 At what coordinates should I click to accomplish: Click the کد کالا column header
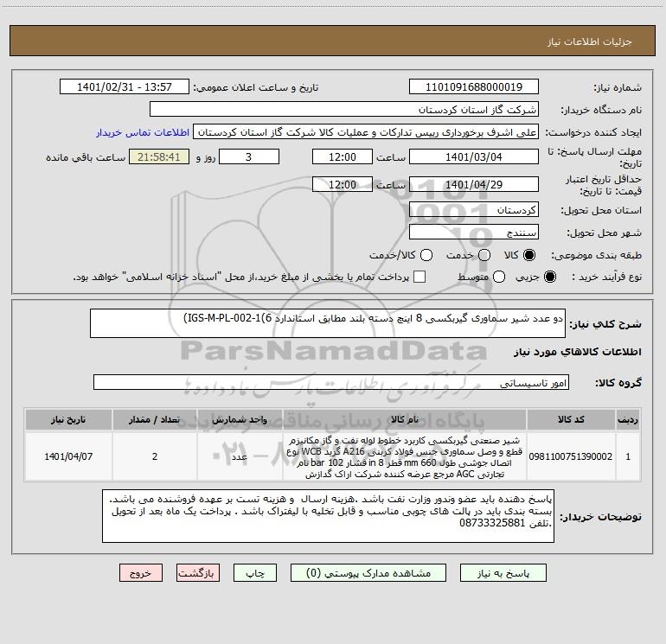click(571, 419)
